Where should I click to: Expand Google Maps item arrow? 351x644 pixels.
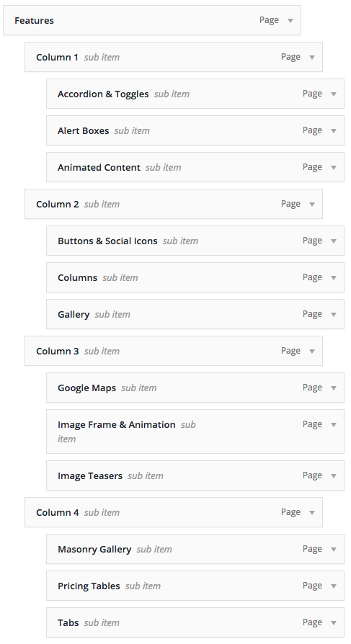pyautogui.click(x=334, y=388)
